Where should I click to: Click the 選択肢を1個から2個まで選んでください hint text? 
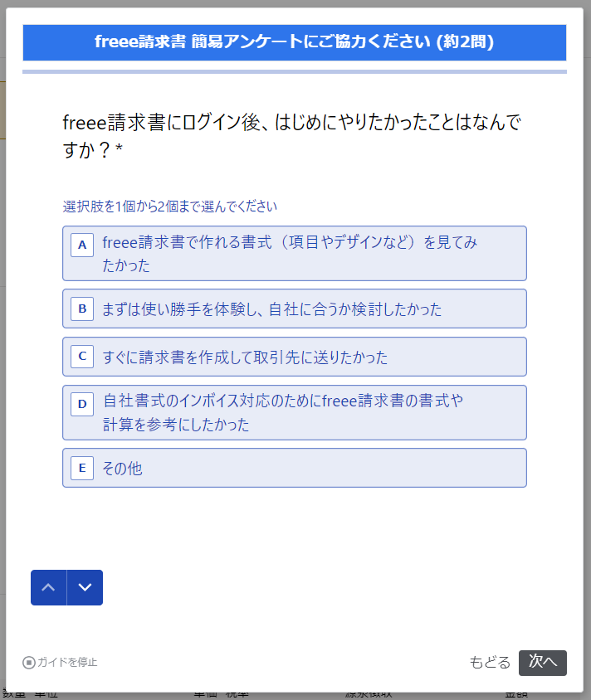170,207
